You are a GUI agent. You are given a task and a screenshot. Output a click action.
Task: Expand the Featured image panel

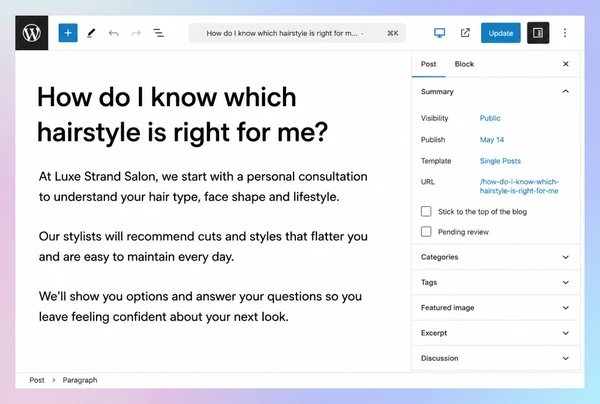pos(496,308)
